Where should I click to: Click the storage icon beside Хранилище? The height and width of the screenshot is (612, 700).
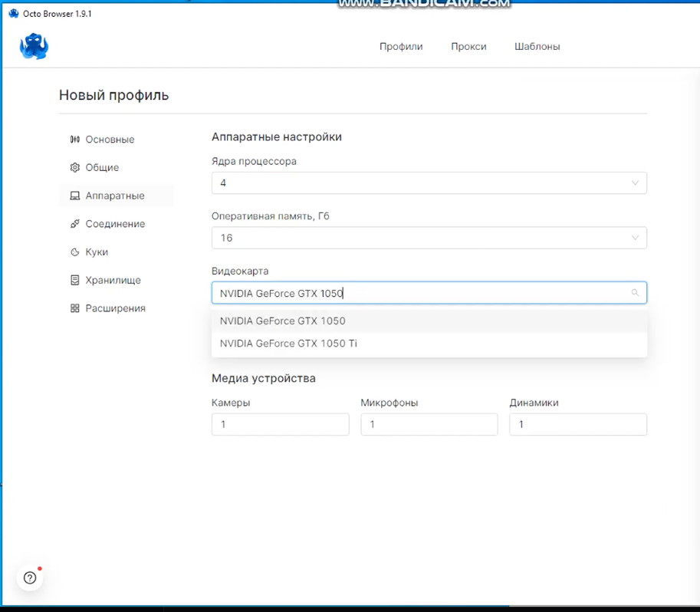[75, 280]
